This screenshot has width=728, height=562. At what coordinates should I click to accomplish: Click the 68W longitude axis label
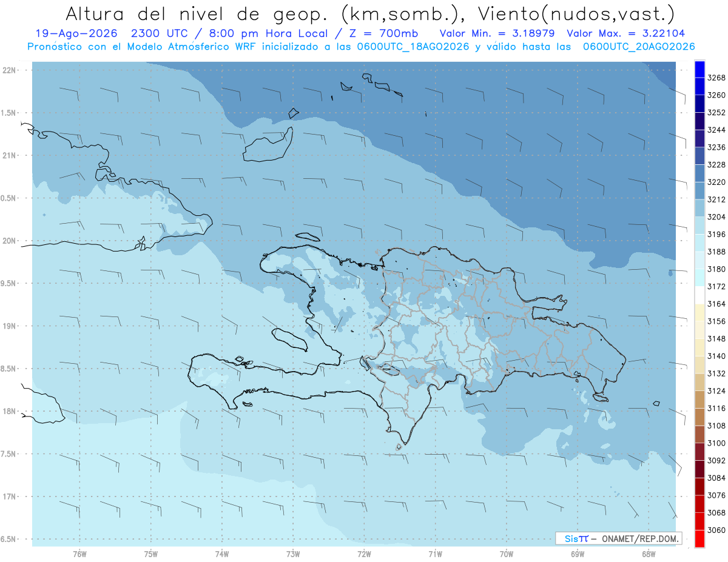(649, 554)
